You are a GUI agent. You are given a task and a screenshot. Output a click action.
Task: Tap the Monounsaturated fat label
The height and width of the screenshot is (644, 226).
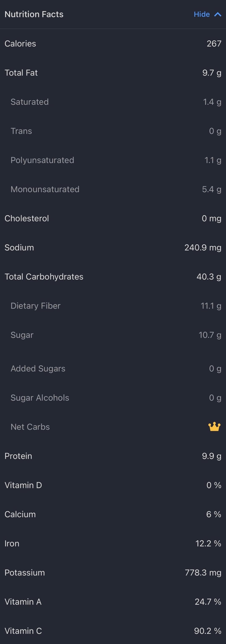(45, 189)
